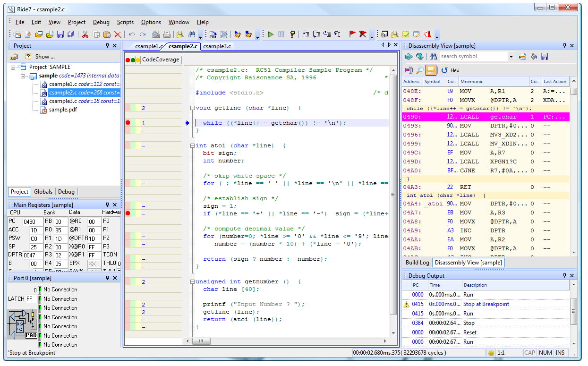Click the Mnemonic column header
The height and width of the screenshot is (366, 588).
tap(493, 82)
